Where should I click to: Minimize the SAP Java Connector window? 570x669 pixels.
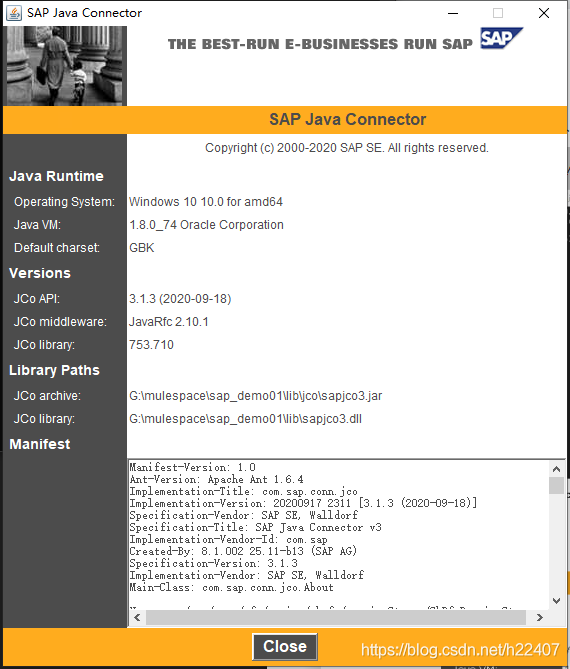point(453,13)
